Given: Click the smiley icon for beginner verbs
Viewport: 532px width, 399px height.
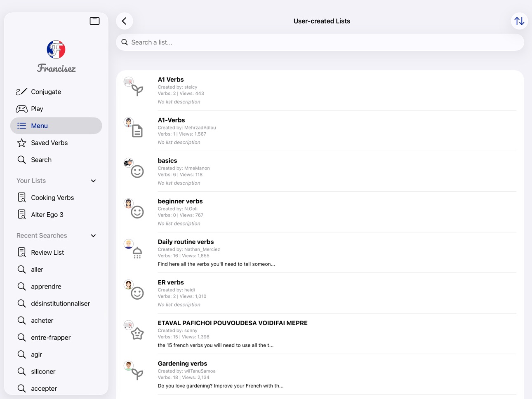Looking at the screenshot, I should [x=137, y=212].
